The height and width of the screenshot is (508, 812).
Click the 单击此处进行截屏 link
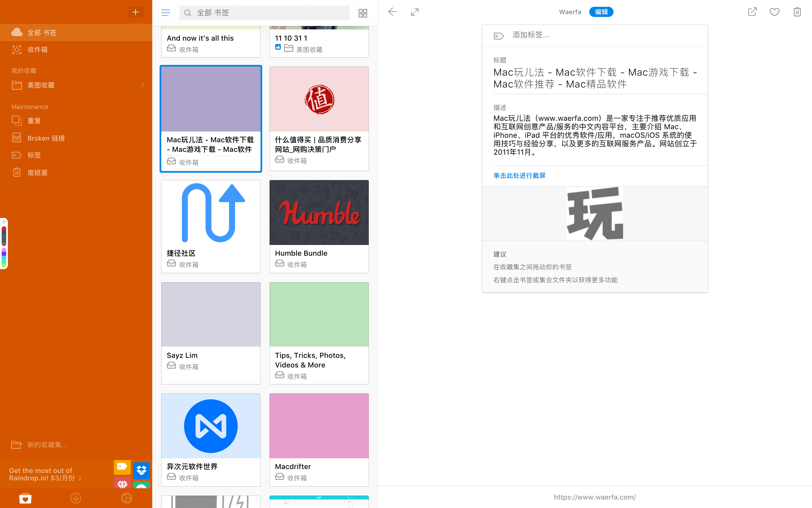click(x=519, y=175)
